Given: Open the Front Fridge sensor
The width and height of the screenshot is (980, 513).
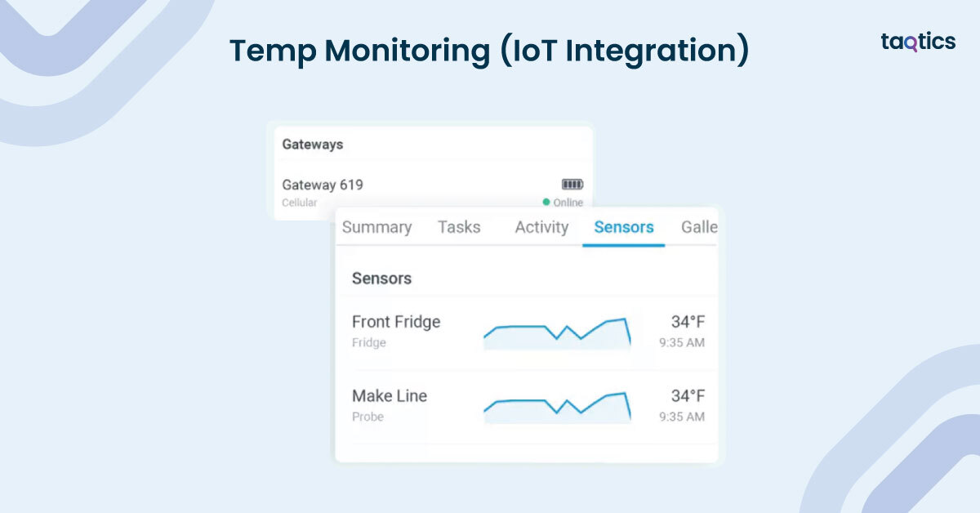Looking at the screenshot, I should click(x=396, y=322).
